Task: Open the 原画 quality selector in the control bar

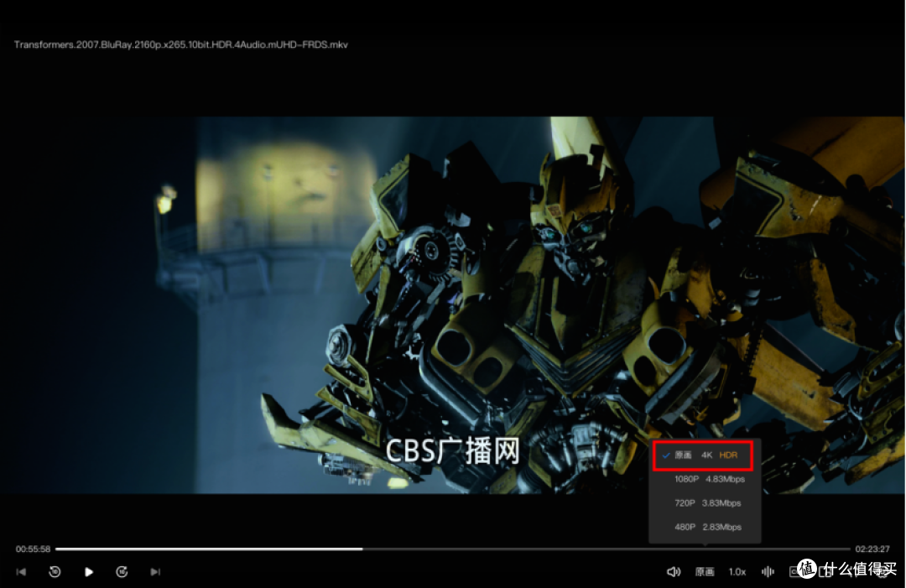Action: pyautogui.click(x=705, y=572)
